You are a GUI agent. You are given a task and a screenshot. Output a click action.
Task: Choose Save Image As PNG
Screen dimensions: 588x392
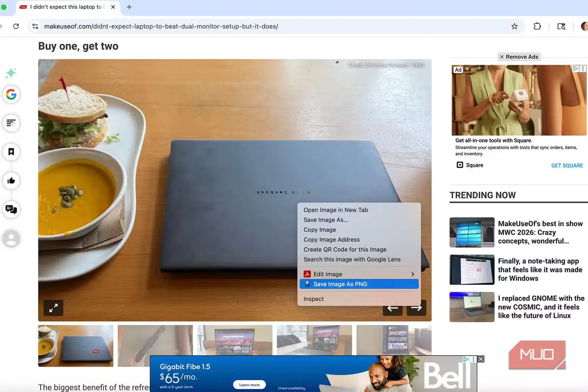359,284
